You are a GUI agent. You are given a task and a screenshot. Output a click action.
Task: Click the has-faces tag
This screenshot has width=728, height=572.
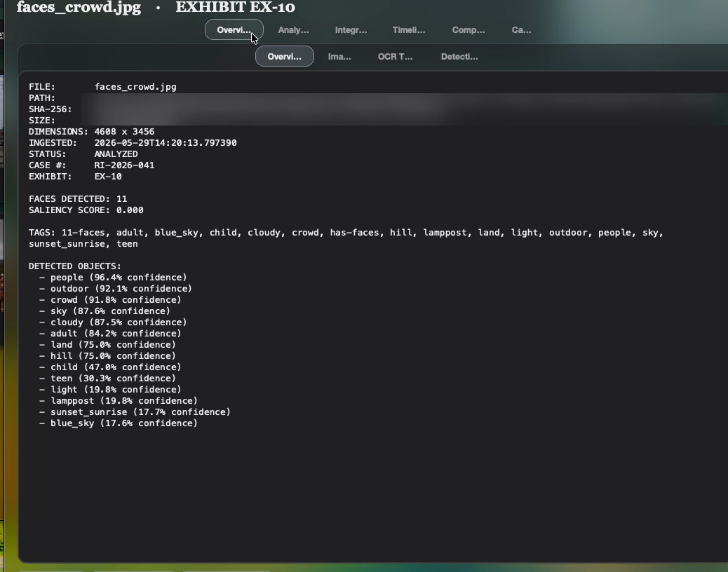354,233
